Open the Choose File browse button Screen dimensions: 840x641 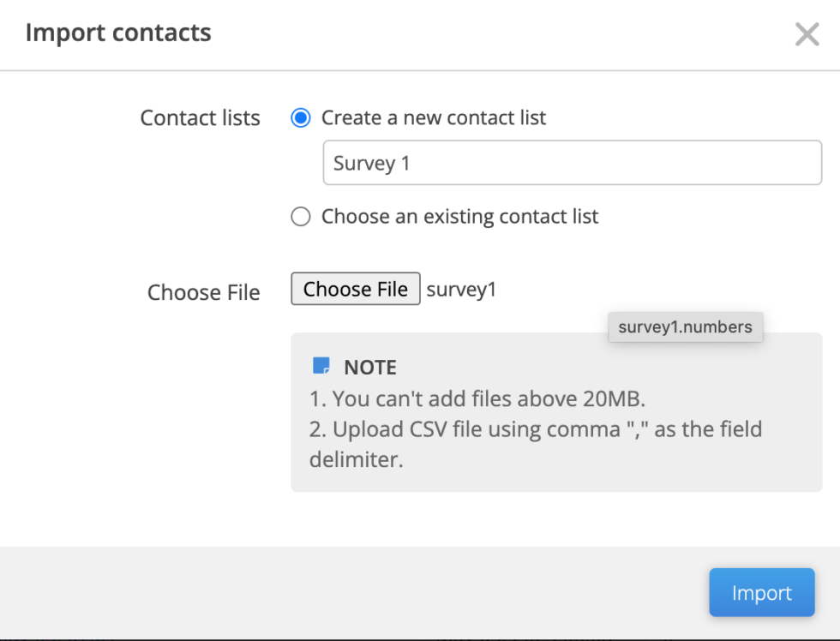pyautogui.click(x=356, y=289)
